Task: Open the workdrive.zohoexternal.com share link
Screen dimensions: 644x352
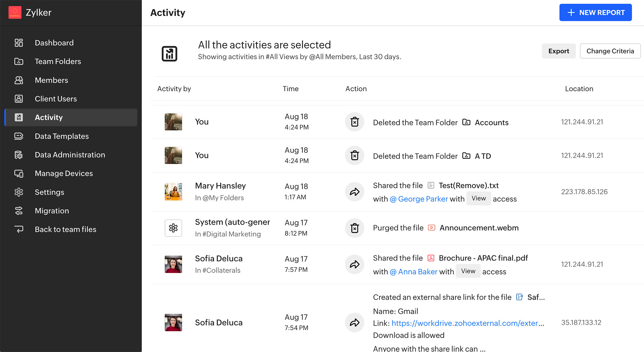Action: (465, 323)
